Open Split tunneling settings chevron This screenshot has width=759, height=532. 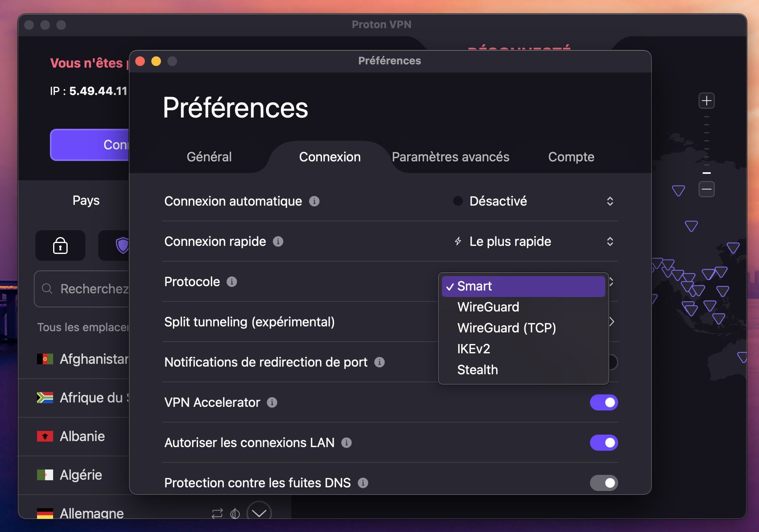coord(612,322)
